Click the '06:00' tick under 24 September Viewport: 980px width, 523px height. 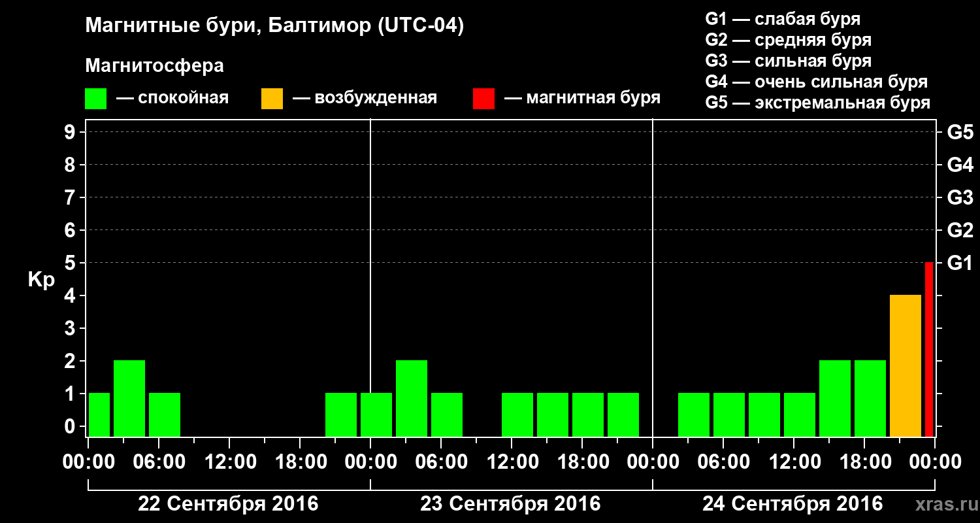point(723,462)
